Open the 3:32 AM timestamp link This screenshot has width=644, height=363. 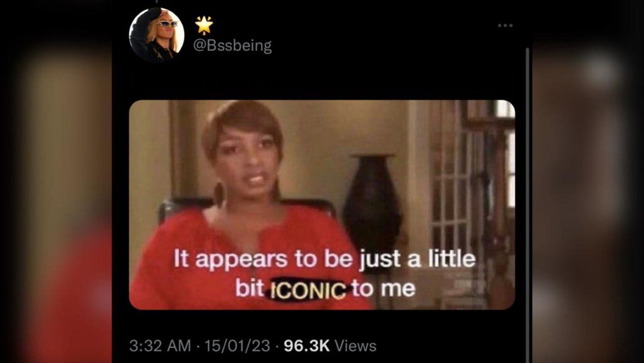160,346
